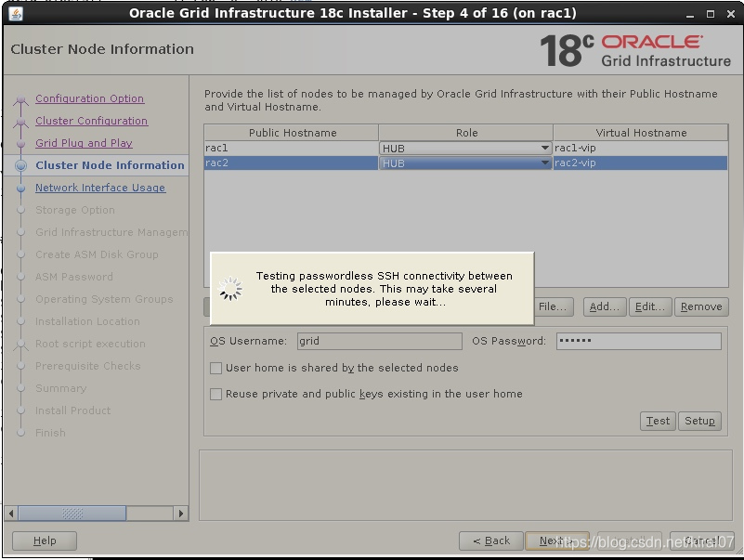The image size is (744, 560).
Task: Click the Prerequisite Checks step
Action: pos(88,366)
